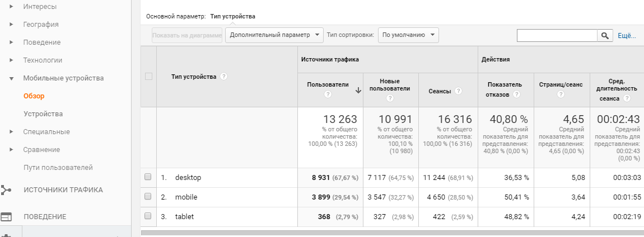Image resolution: width=644 pixels, height=237 pixels.
Task: Sort by Сред. длительность сеанса header
Action: click(x=617, y=90)
